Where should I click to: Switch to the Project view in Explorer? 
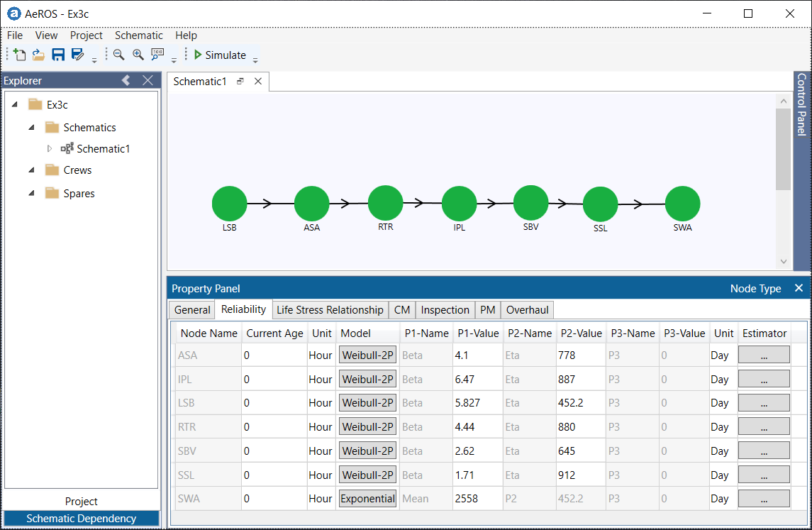(x=82, y=501)
